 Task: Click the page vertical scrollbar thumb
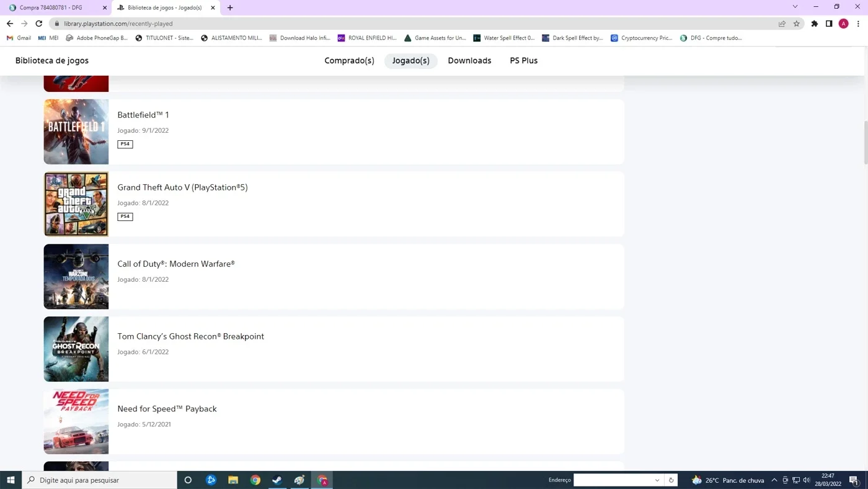pos(865,142)
